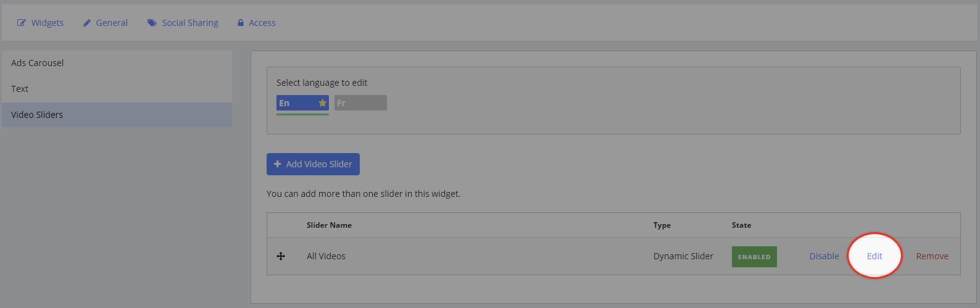The width and height of the screenshot is (980, 308).
Task: Open the Text widget in the sidebar
Action: (117, 89)
